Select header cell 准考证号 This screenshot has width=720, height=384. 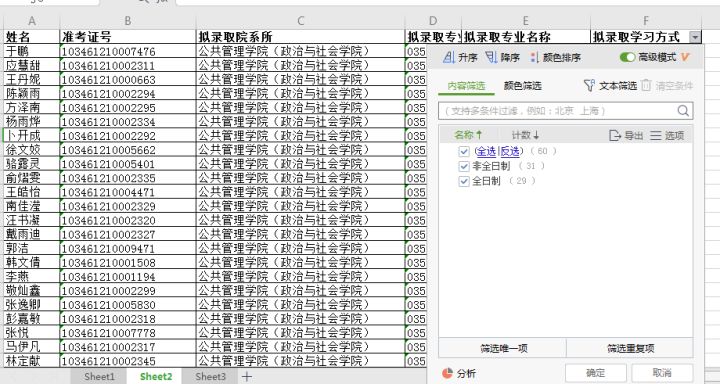128,37
